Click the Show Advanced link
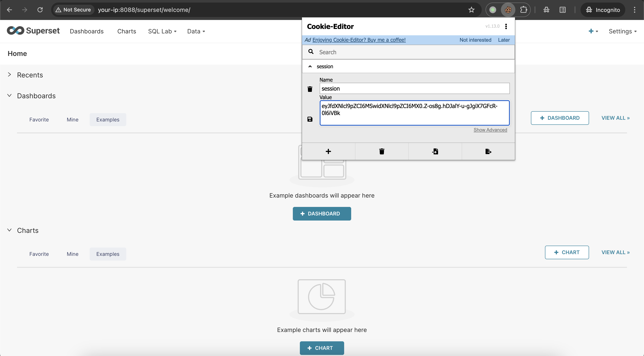The image size is (644, 356). tap(490, 130)
